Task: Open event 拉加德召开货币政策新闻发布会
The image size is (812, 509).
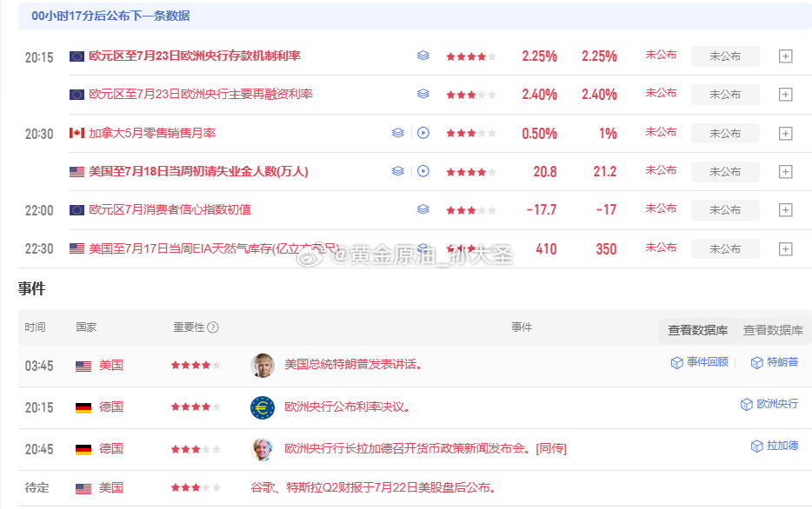Action: tap(425, 448)
